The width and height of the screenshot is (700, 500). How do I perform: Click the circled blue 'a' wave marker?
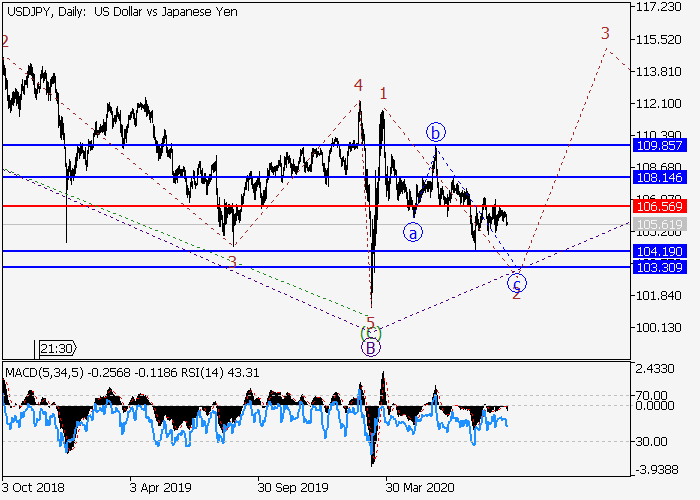coord(412,233)
